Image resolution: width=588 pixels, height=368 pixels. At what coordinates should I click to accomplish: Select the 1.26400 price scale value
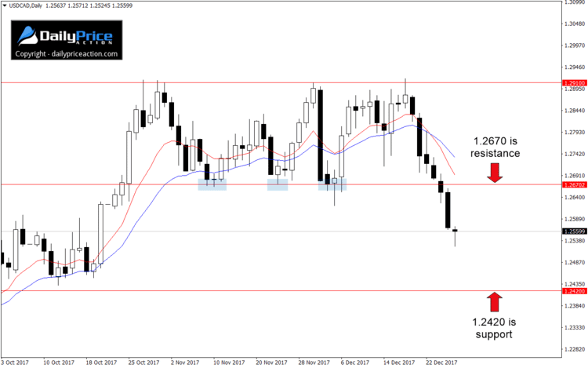575,197
